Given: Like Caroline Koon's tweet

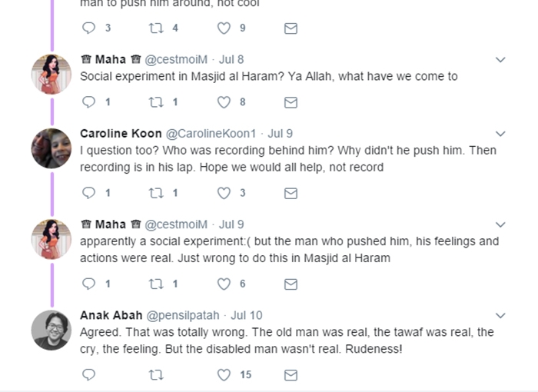Looking at the screenshot, I should [224, 193].
